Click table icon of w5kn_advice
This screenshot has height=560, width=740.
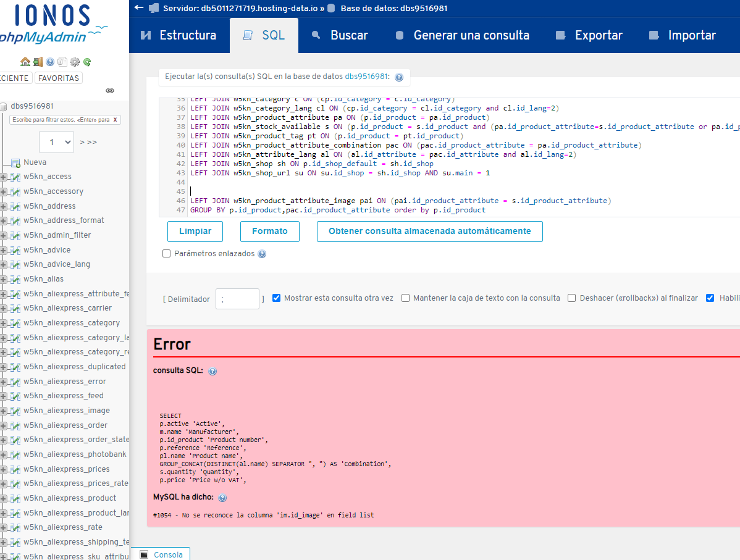pyautogui.click(x=15, y=251)
